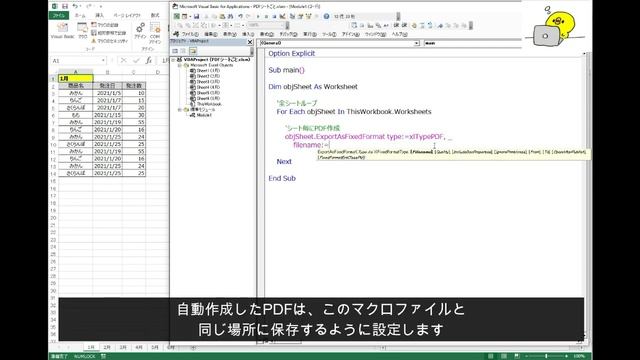Open the VBA ヘルプ(H) menu
640x360 pixels.
(x=400, y=34)
